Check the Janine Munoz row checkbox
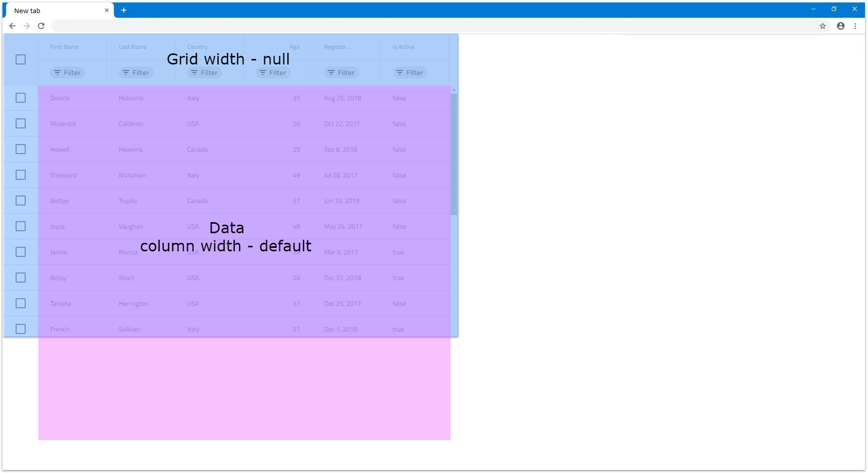Viewport: 868px width, 473px height. [21, 252]
